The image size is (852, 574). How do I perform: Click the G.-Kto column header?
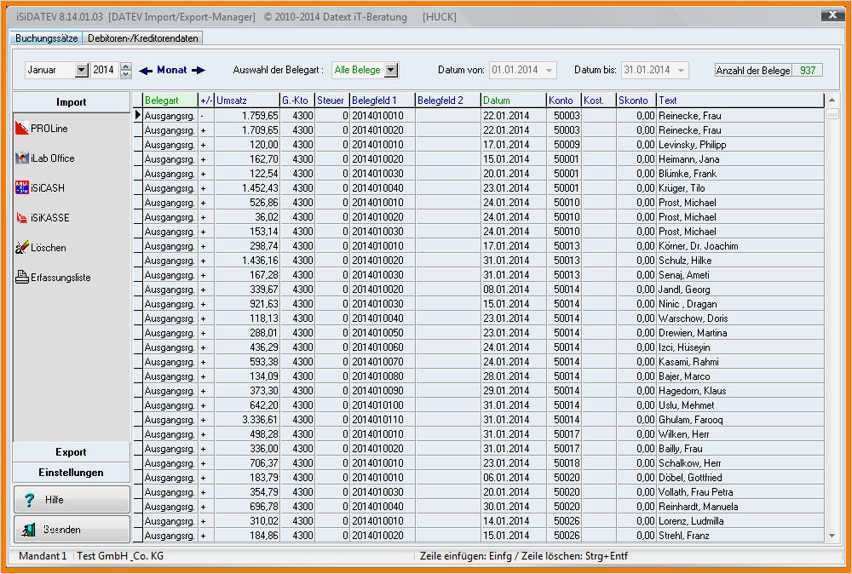pos(297,100)
